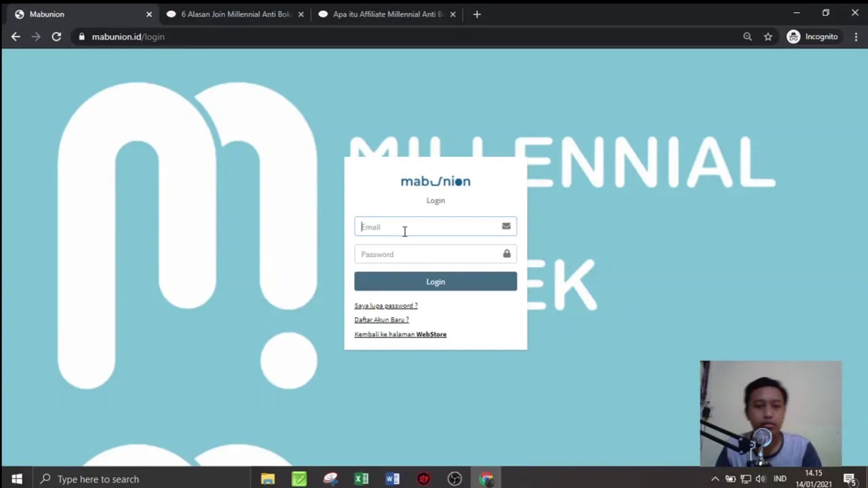Click the Password input field
Image resolution: width=868 pixels, height=488 pixels.
(435, 254)
